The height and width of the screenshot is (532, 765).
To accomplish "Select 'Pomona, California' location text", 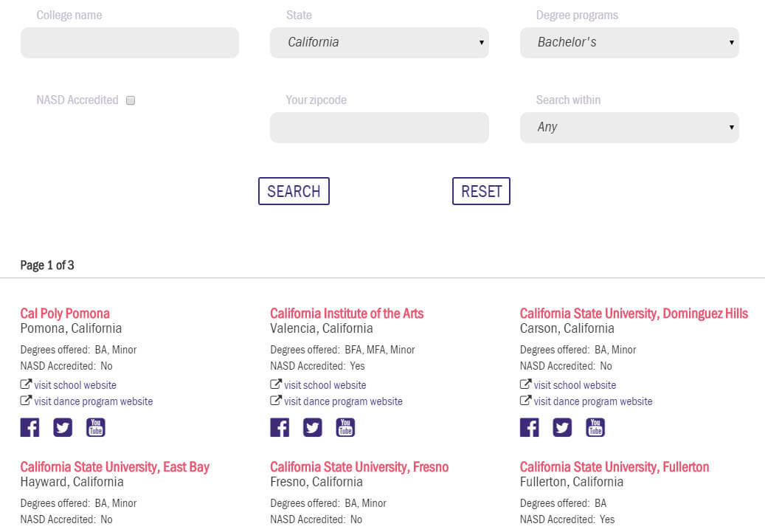I will coord(71,328).
